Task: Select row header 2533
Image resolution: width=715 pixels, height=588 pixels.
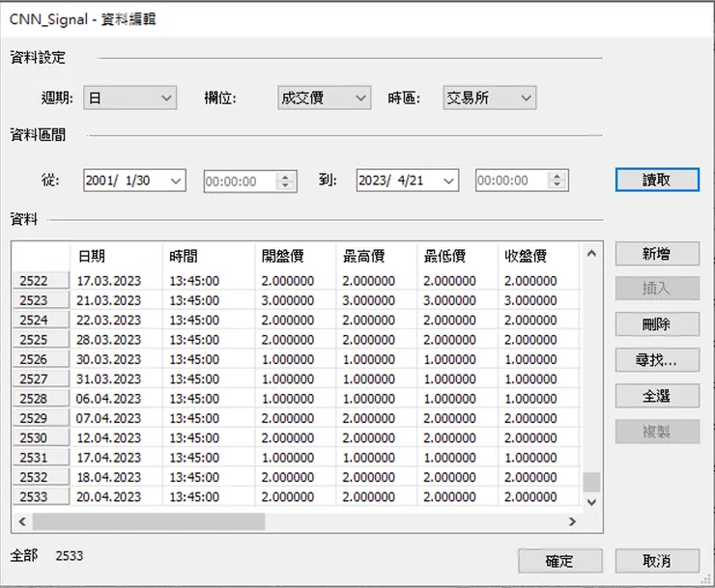Action: (41, 496)
